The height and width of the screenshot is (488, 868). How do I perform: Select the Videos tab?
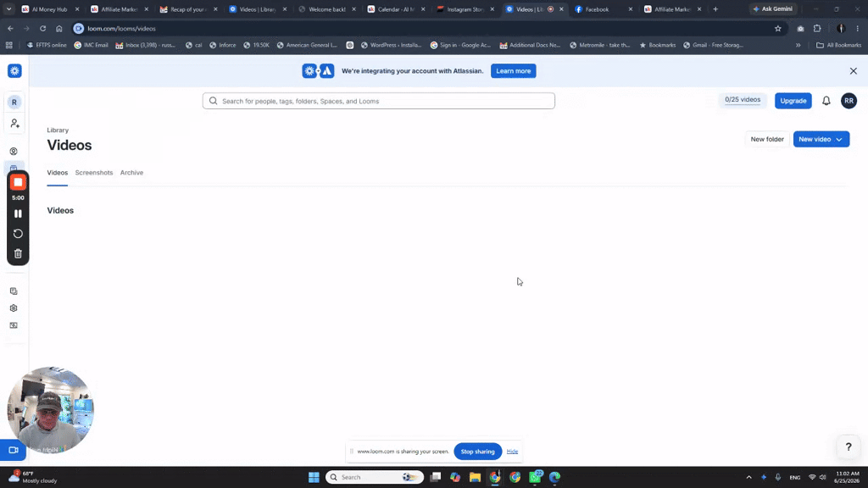click(57, 173)
